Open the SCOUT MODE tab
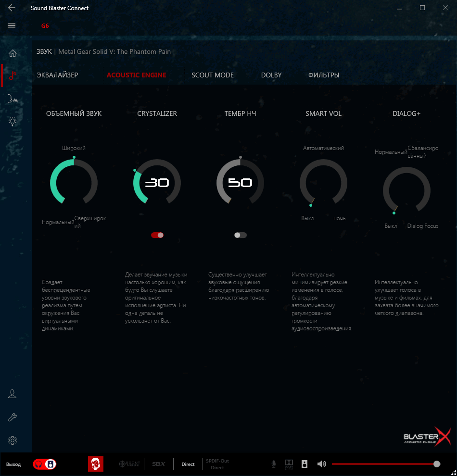 click(213, 75)
